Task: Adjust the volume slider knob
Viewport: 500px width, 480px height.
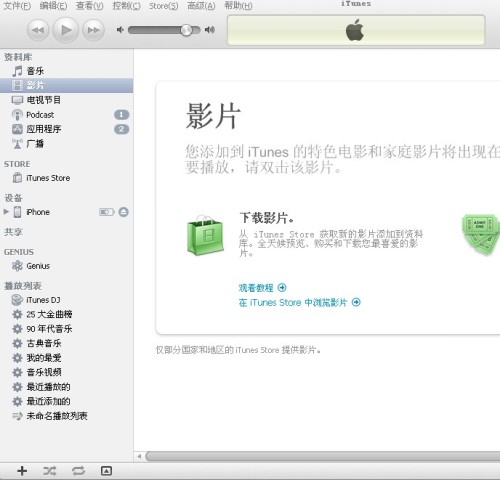Action: 186,30
